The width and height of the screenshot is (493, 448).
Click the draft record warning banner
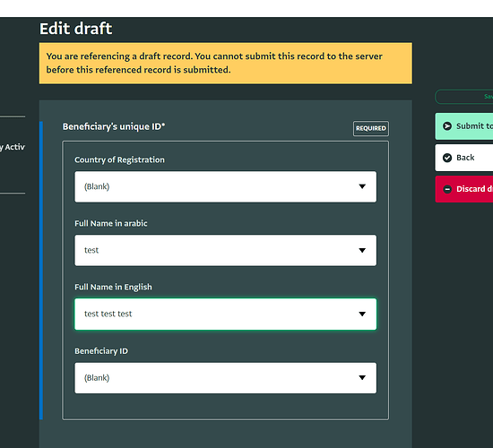click(x=226, y=64)
